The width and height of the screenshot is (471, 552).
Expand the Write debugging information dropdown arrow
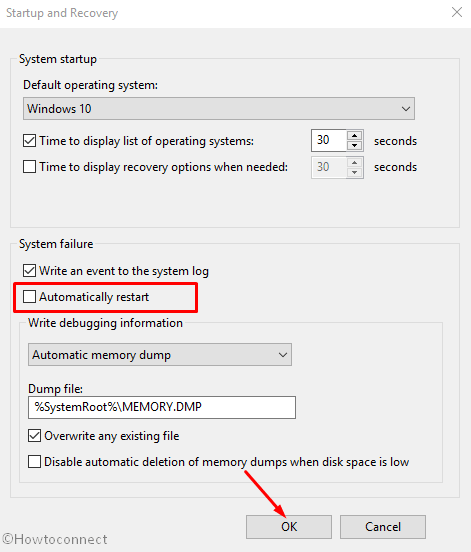pos(283,355)
